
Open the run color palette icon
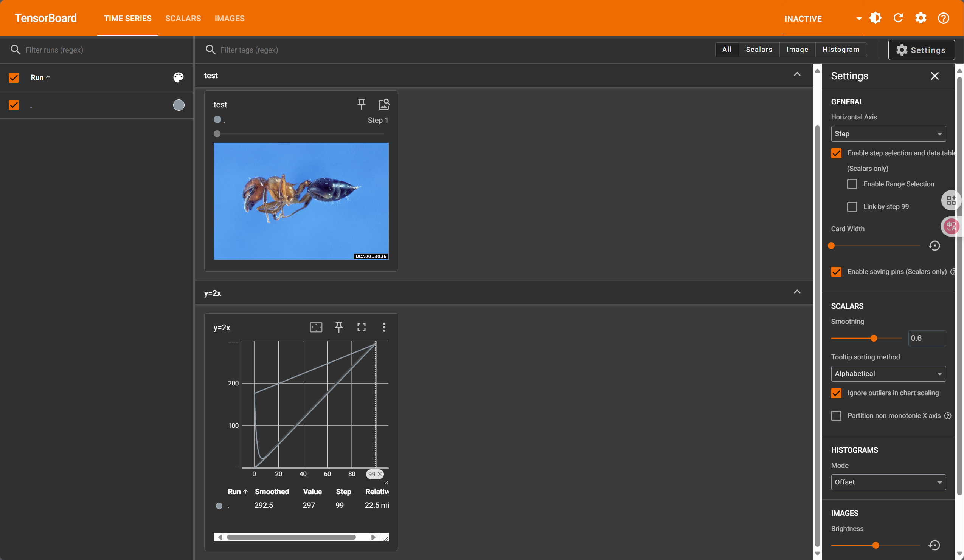click(179, 77)
